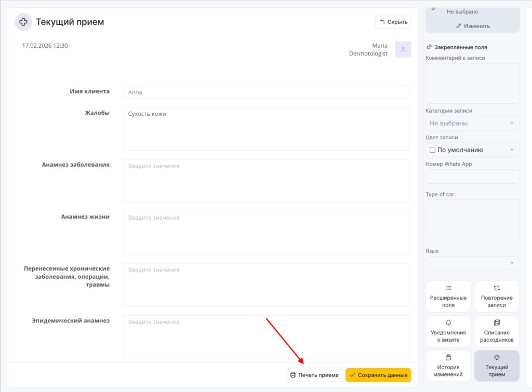This screenshot has height=392, width=532.
Task: Save with Сохранить данные button
Action: pyautogui.click(x=378, y=375)
